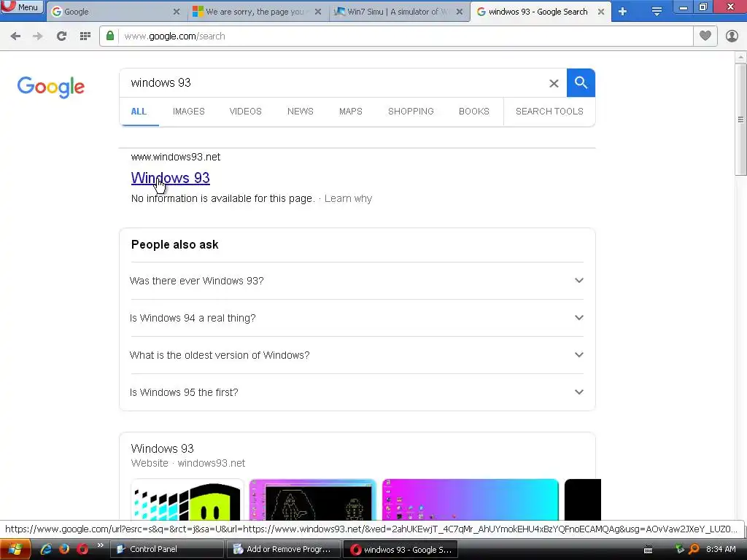Show more quick launch items chevron
747x560 pixels.
click(100, 545)
